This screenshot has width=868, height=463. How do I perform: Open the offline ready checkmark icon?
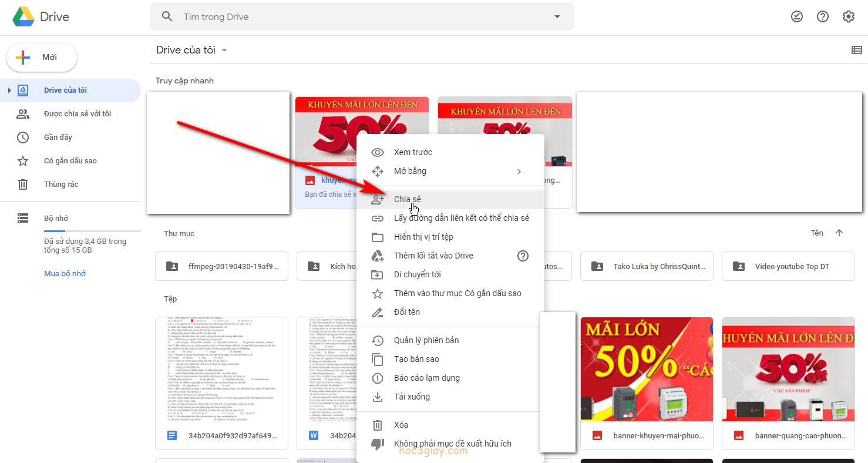pyautogui.click(x=797, y=16)
